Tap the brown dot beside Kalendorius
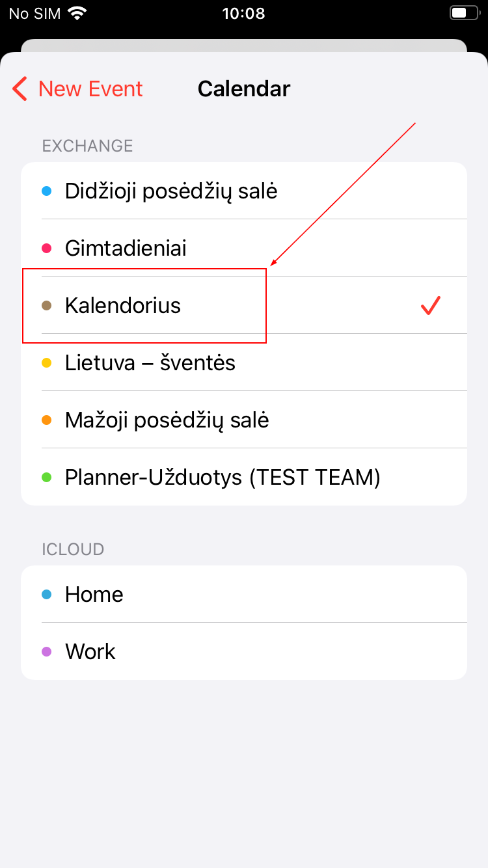 click(x=47, y=305)
